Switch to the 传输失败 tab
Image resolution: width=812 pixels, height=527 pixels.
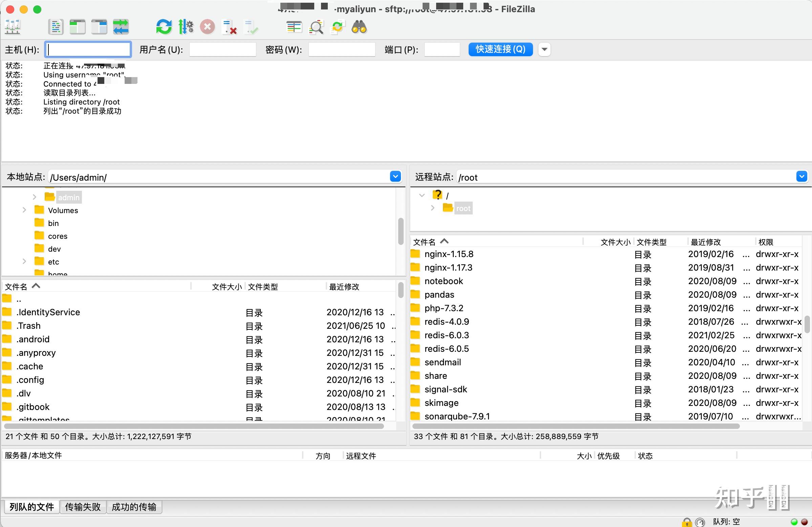click(x=83, y=507)
